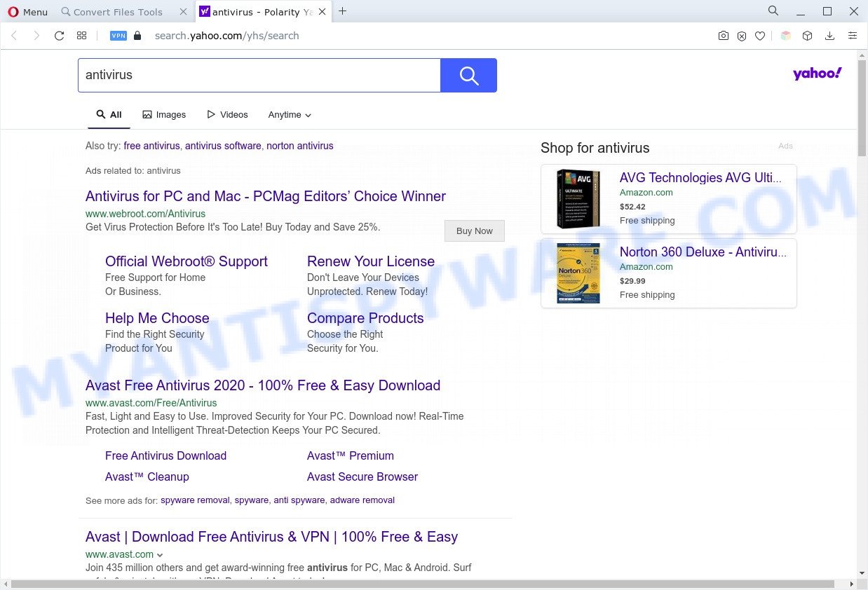
Task: Open Renew Your License link
Action: pos(371,261)
